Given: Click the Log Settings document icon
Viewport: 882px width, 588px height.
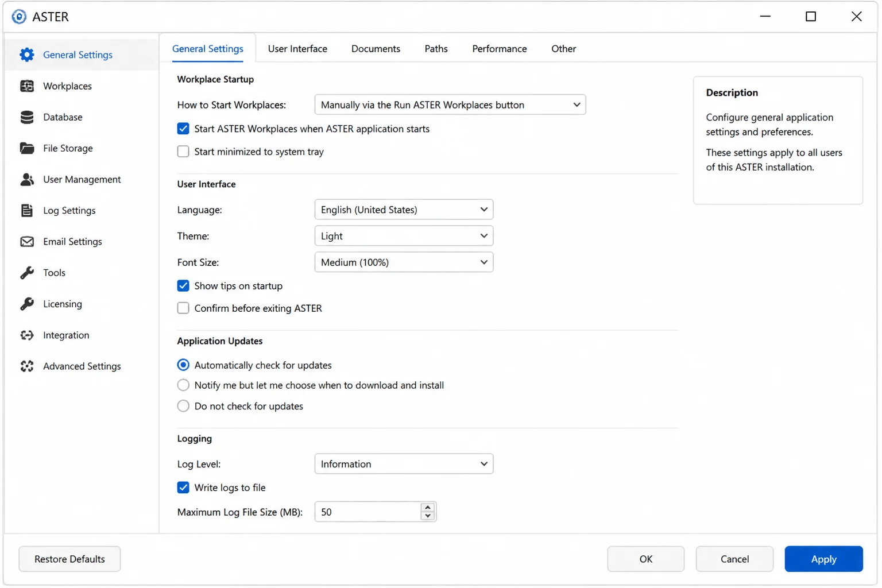Looking at the screenshot, I should point(27,210).
